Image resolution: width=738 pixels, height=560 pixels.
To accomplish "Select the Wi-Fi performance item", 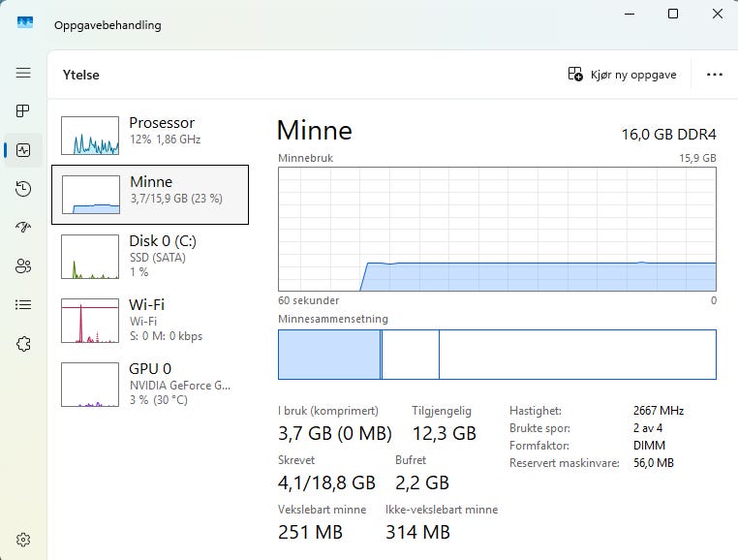I will (x=150, y=321).
